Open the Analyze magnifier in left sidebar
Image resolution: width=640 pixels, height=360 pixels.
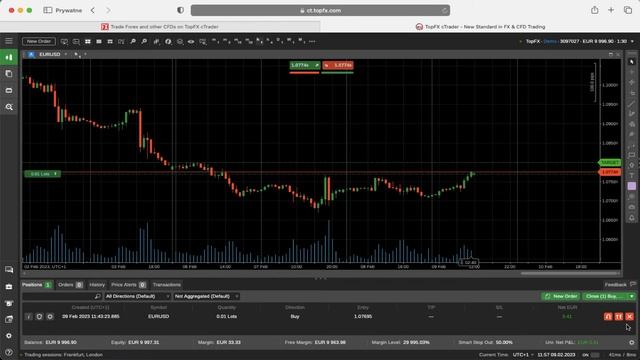coord(9,107)
